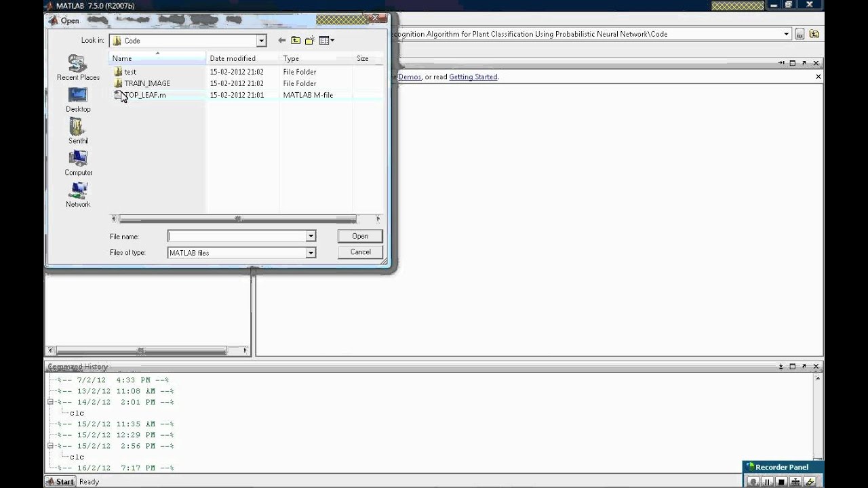Browse for folder in MATLAB toolbar

(800, 34)
